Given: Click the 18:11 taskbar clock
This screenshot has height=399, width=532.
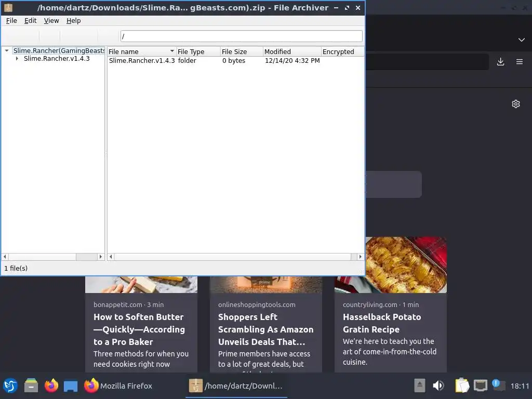Looking at the screenshot, I should pos(520,386).
